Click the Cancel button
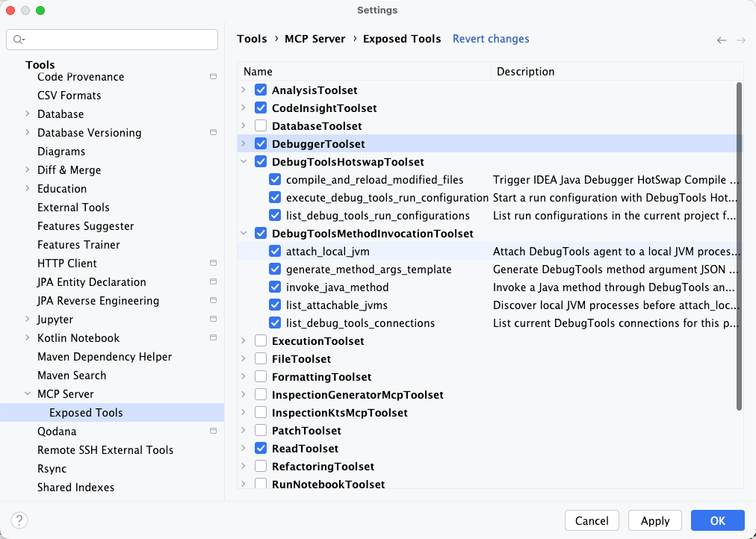Screen dimensions: 756x539 592,520
